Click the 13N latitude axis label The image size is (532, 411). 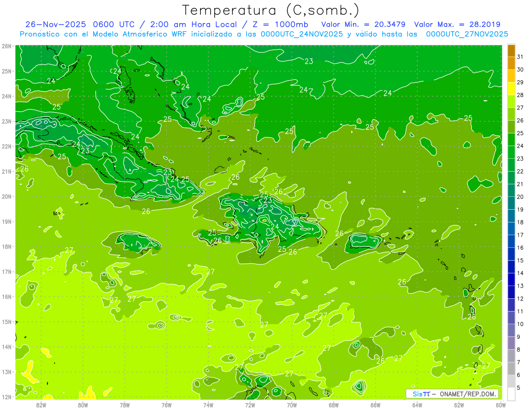pos(6,372)
